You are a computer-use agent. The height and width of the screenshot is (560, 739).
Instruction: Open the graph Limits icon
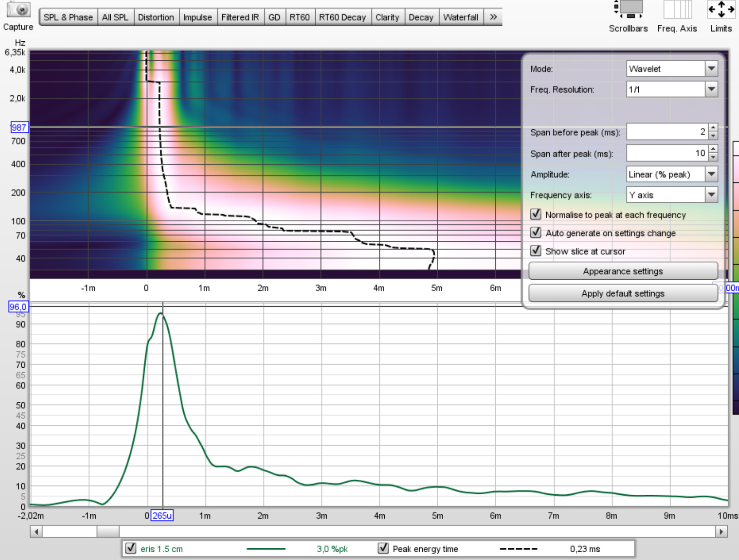(x=721, y=9)
